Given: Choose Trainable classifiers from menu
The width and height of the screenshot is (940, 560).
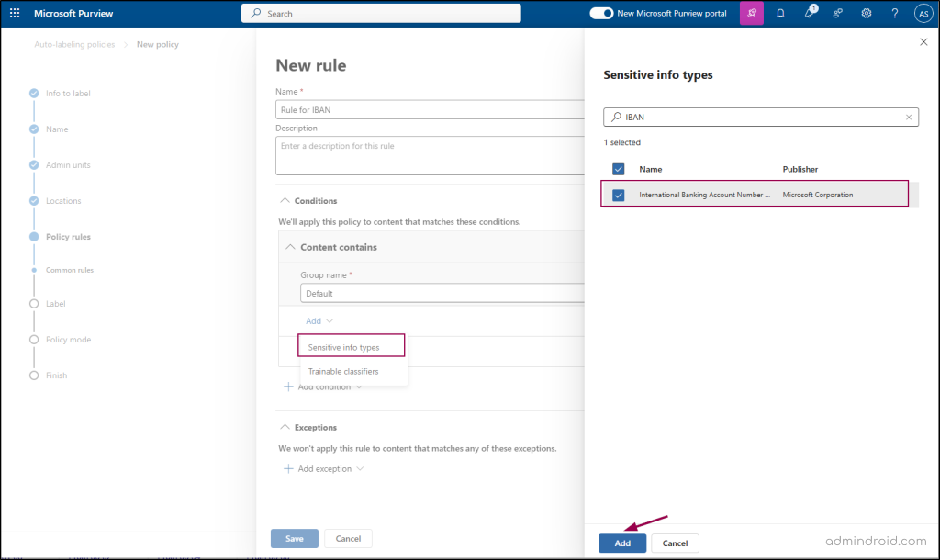Looking at the screenshot, I should click(x=343, y=371).
